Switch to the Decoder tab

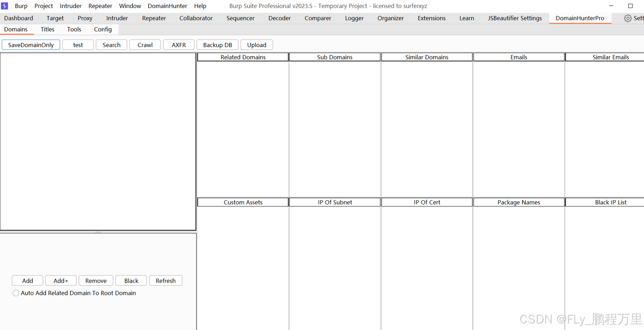[280, 18]
